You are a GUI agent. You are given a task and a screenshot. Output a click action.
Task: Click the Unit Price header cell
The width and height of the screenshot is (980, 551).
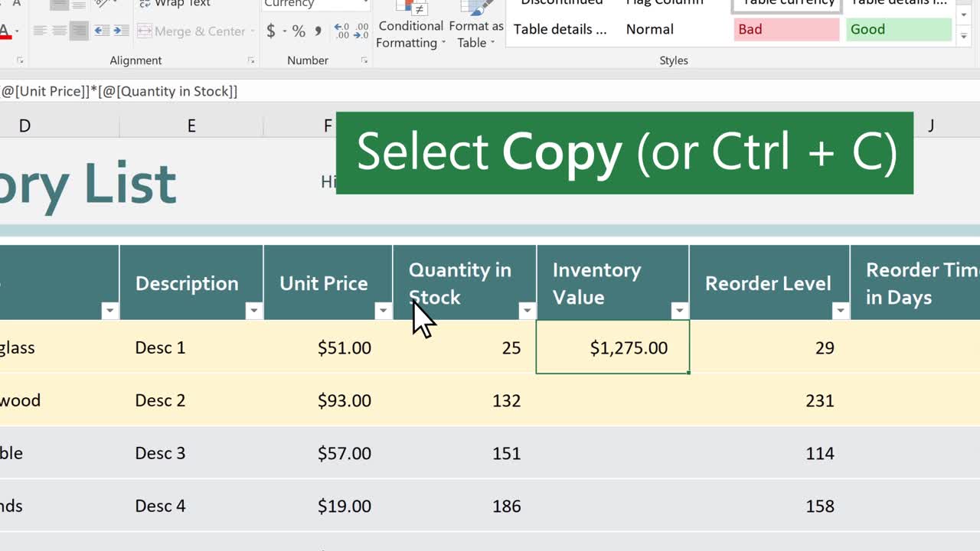[x=328, y=282]
